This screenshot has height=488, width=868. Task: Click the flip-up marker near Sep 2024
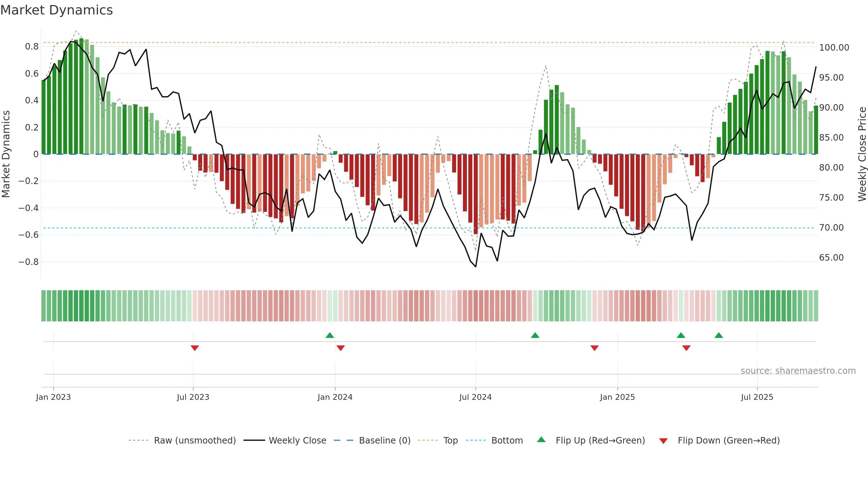click(535, 335)
